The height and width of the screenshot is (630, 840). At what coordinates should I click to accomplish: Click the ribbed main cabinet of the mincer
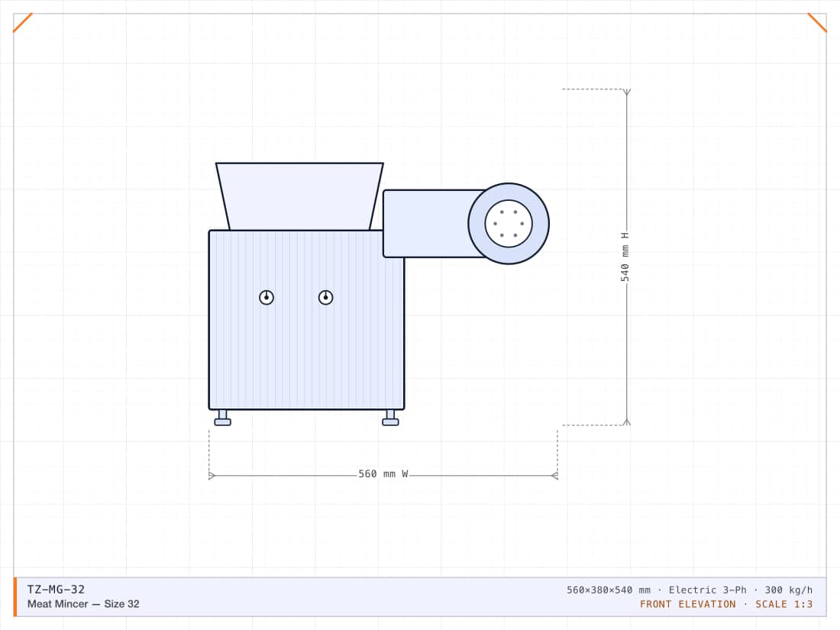coord(306,320)
